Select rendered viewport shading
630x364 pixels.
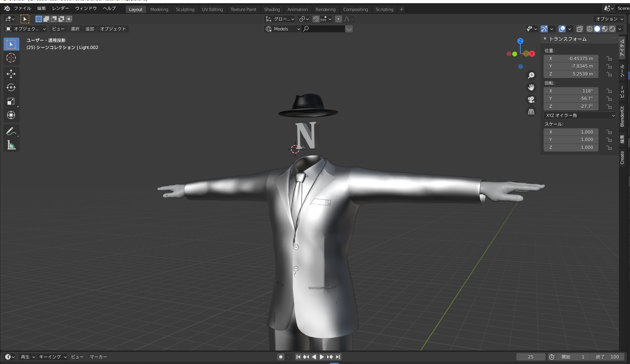coord(612,29)
